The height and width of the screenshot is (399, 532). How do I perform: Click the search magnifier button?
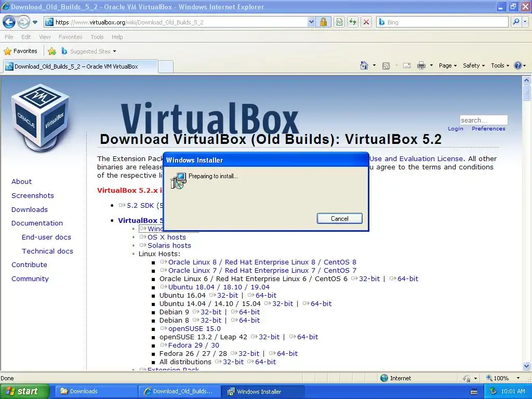pyautogui.click(x=516, y=22)
